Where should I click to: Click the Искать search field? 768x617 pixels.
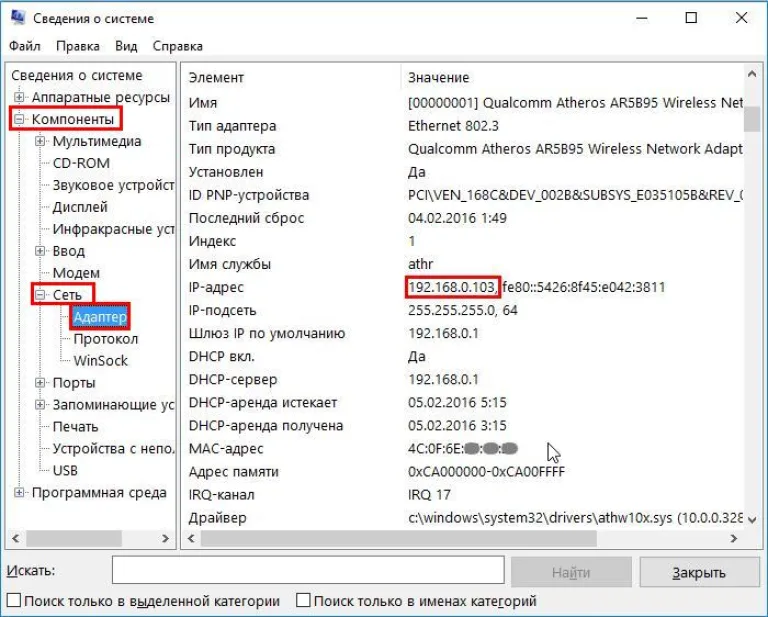coord(308,570)
